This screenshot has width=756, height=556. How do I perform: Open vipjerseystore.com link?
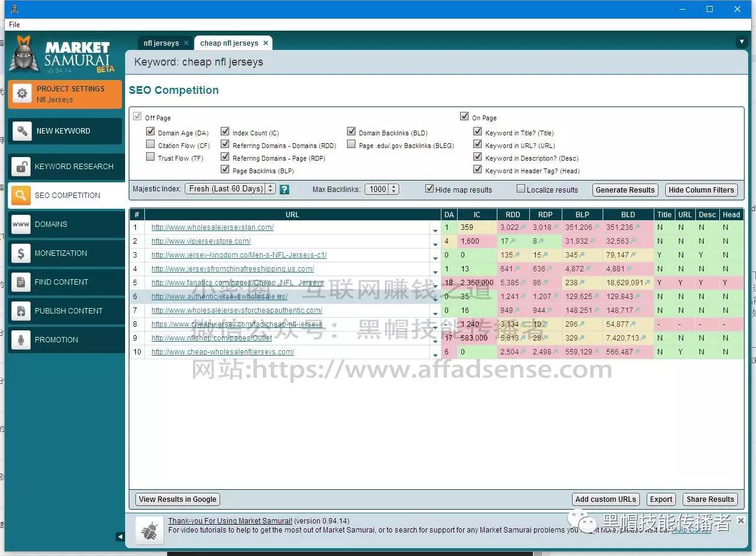click(201, 241)
